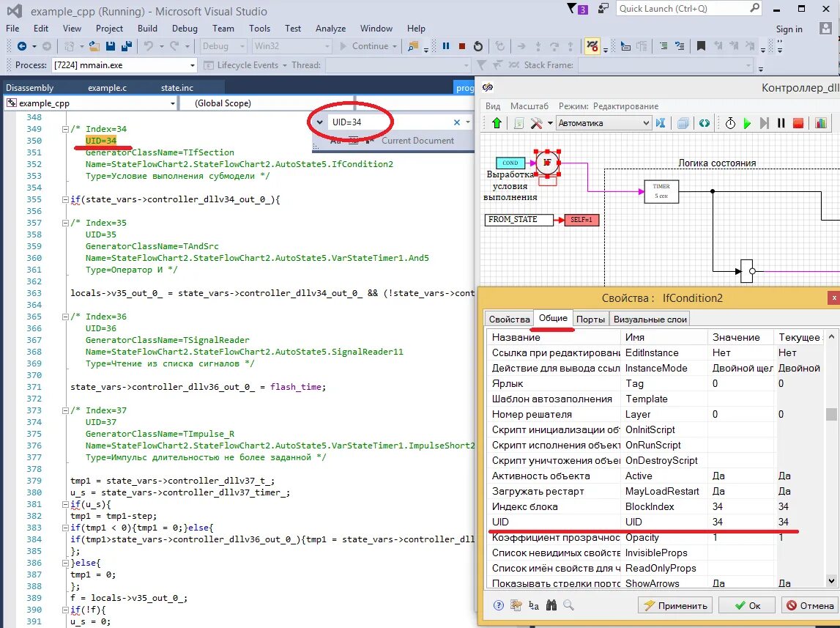
Task: Open the Debug menu
Action: (x=185, y=29)
